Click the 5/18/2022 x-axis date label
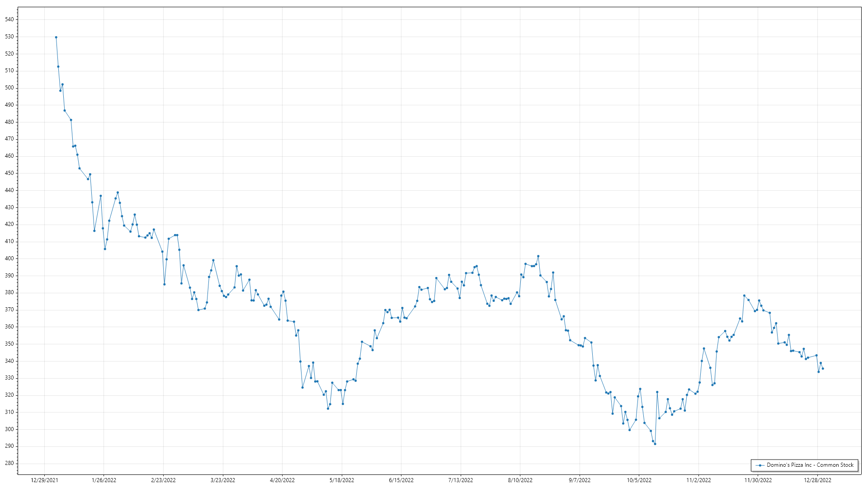 tap(342, 480)
